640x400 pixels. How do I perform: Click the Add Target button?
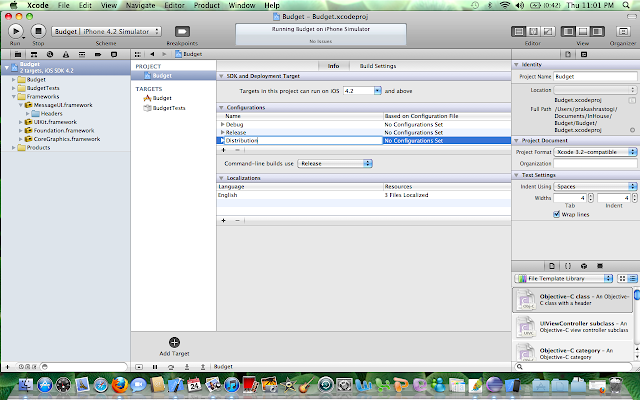click(x=174, y=347)
